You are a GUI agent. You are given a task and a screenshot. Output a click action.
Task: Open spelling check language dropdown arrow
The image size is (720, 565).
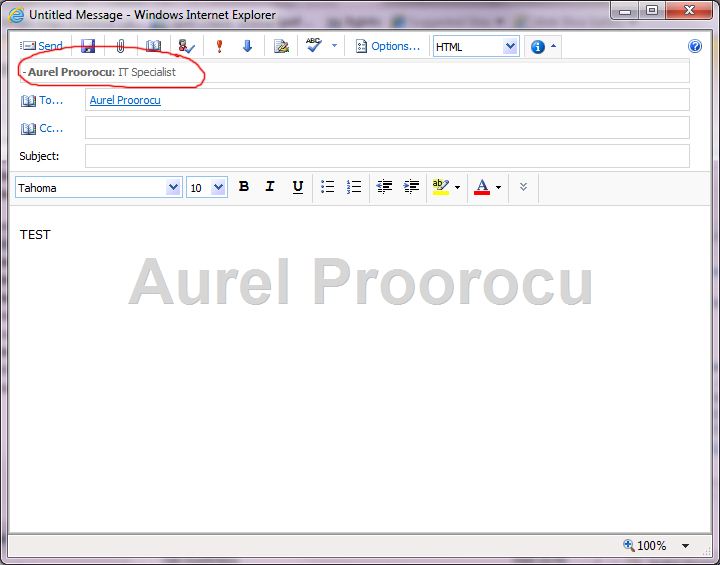334,45
